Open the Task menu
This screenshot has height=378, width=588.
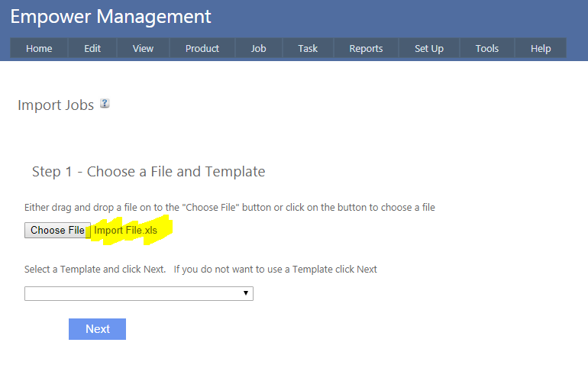tap(308, 48)
